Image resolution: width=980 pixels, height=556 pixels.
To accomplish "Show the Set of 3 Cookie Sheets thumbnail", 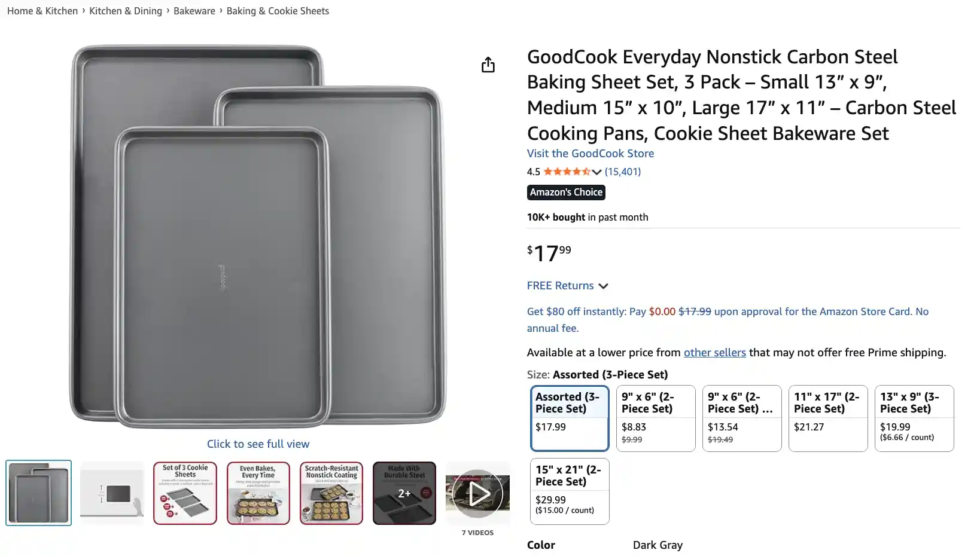I will (x=185, y=493).
